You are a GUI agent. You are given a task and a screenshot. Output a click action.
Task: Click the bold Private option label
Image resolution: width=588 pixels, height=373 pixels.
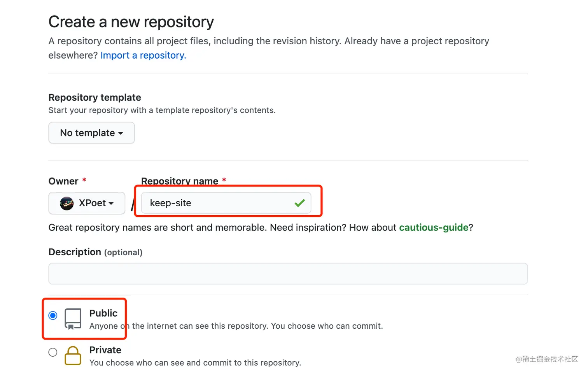point(105,350)
